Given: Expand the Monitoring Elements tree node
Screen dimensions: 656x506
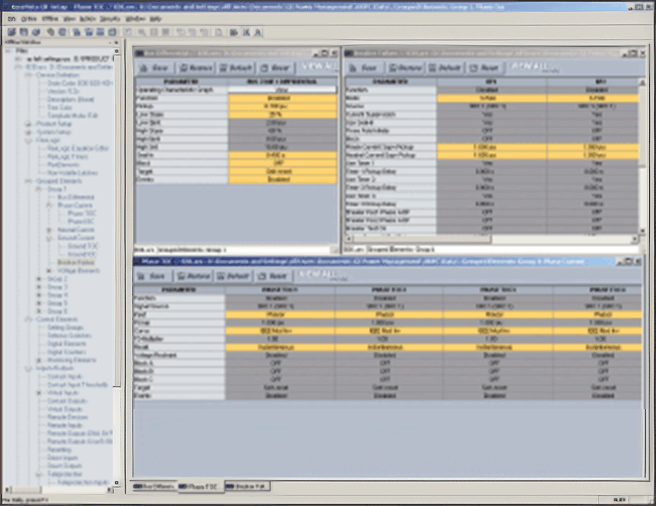Looking at the screenshot, I should tap(39, 360).
